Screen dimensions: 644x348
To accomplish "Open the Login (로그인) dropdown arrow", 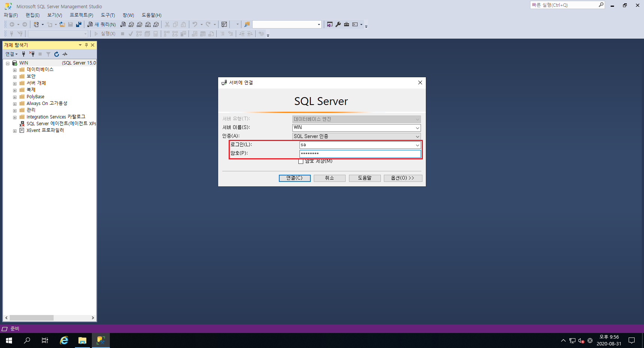I will [x=417, y=145].
